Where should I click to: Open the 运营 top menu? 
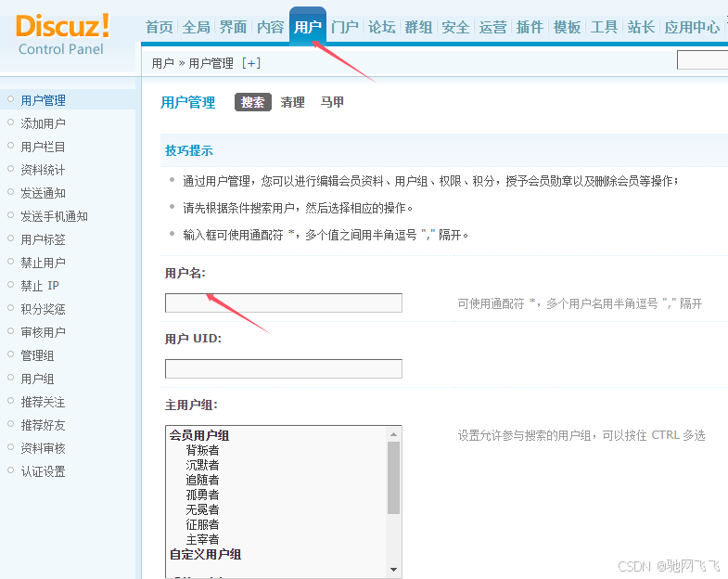click(492, 27)
